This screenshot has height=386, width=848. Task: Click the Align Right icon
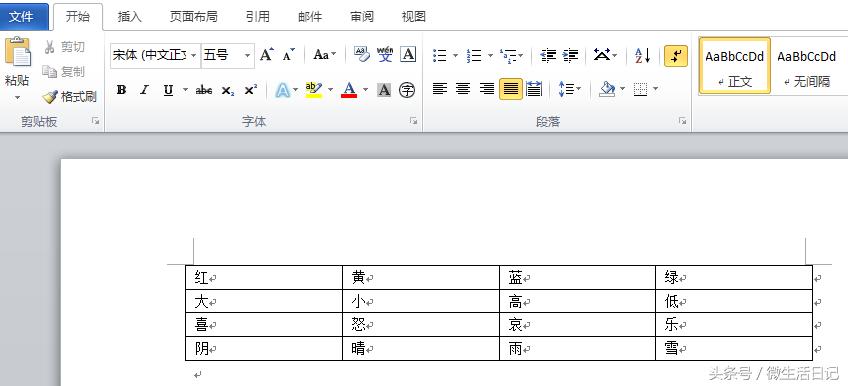487,89
